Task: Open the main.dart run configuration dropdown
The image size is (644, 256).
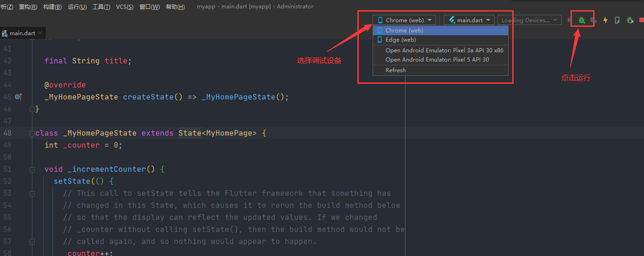Action: tap(469, 20)
